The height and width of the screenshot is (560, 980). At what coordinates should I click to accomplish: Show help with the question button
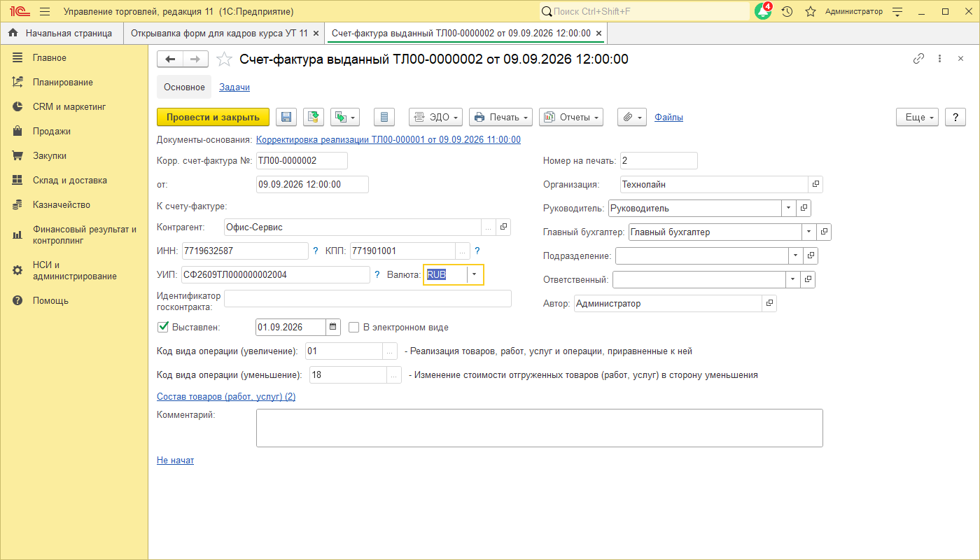(x=955, y=118)
